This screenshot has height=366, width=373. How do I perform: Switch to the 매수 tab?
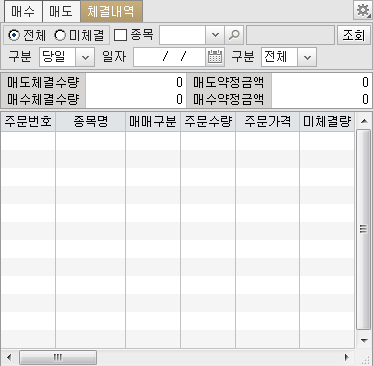click(23, 11)
